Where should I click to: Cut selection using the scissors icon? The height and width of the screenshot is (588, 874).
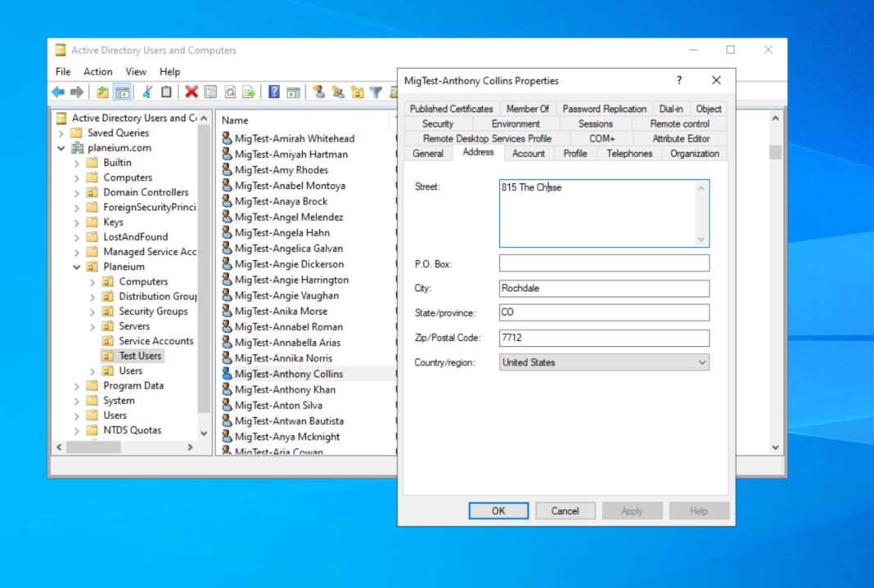coord(149,92)
